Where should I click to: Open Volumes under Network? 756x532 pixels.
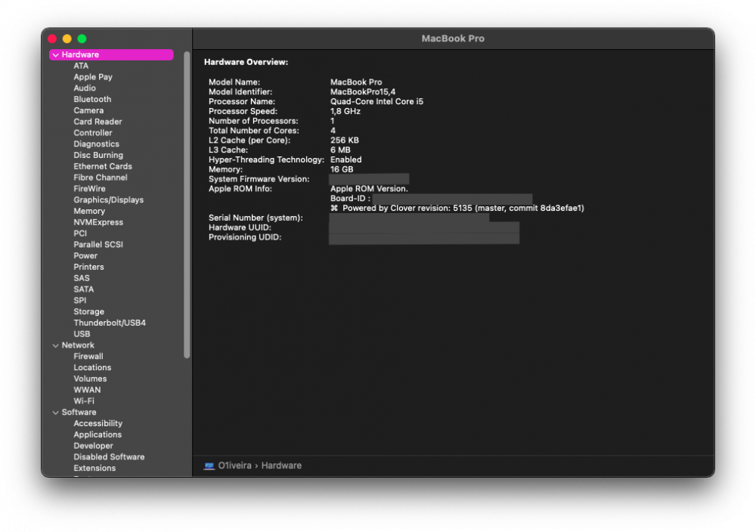pyautogui.click(x=90, y=379)
